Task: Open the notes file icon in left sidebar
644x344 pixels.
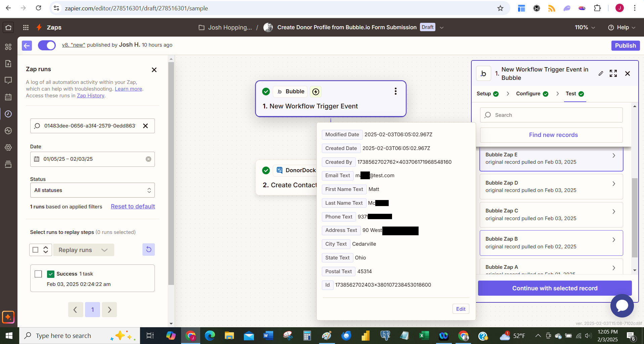Action: 8,64
